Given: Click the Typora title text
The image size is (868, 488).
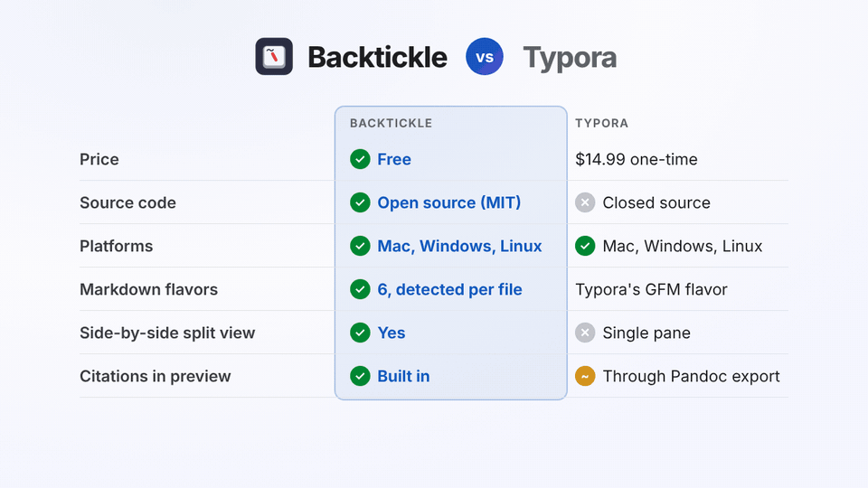Looking at the screenshot, I should [x=570, y=58].
